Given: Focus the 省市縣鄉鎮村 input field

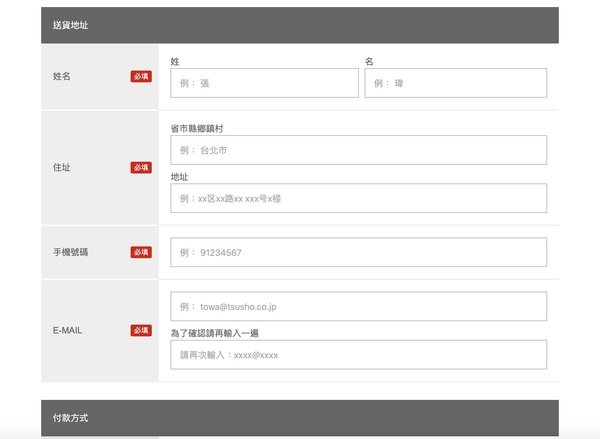Looking at the screenshot, I should (358, 150).
